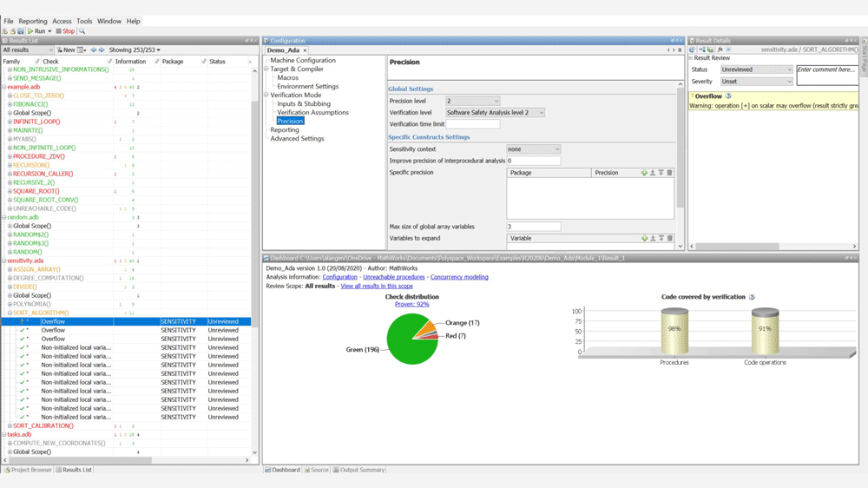Viewport: 868px width, 488px height.
Task: Click the green Run play button
Action: [x=31, y=31]
